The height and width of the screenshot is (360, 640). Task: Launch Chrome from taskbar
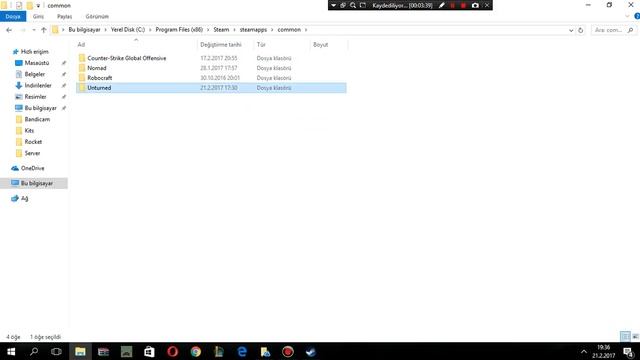pyautogui.click(x=196, y=351)
